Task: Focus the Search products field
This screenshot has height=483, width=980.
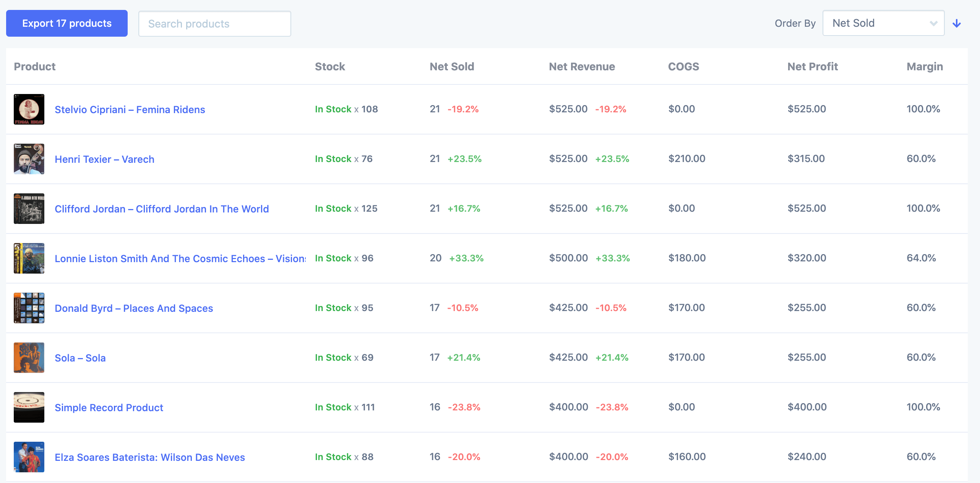Action: click(214, 24)
